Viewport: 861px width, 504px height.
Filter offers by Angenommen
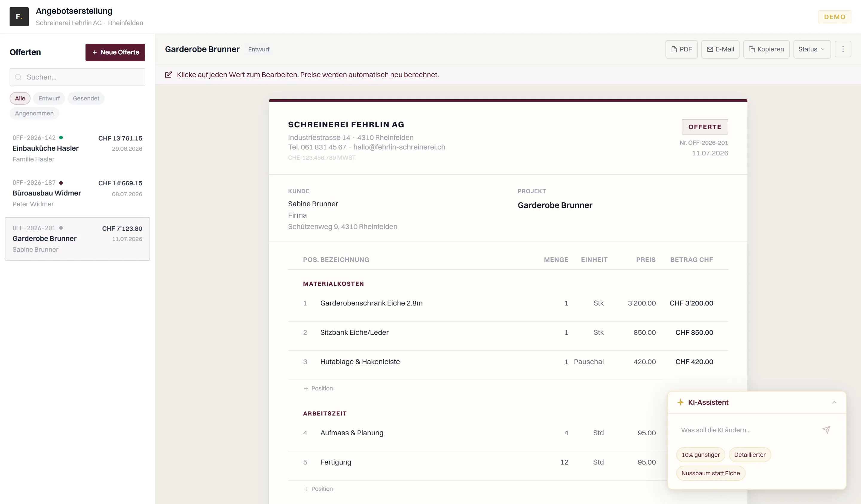point(34,113)
